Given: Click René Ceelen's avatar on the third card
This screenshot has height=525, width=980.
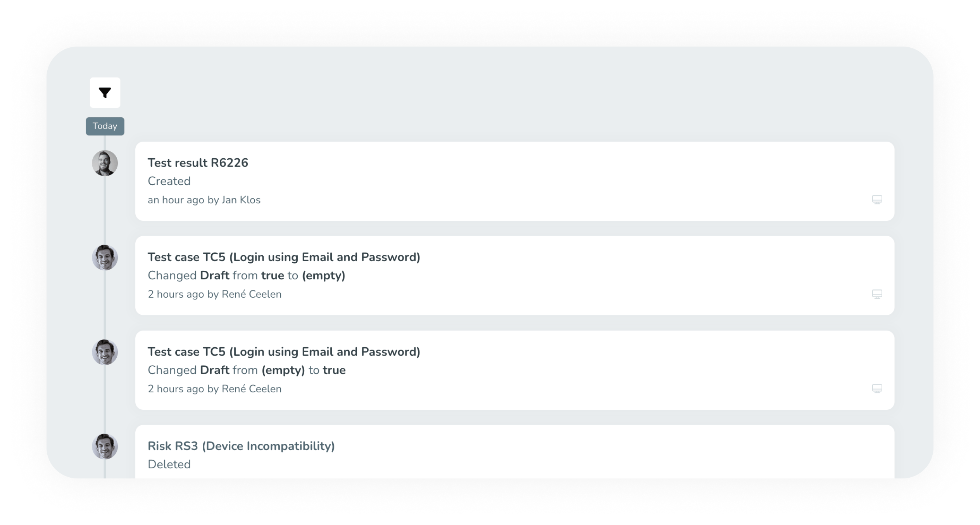Looking at the screenshot, I should coord(105,352).
